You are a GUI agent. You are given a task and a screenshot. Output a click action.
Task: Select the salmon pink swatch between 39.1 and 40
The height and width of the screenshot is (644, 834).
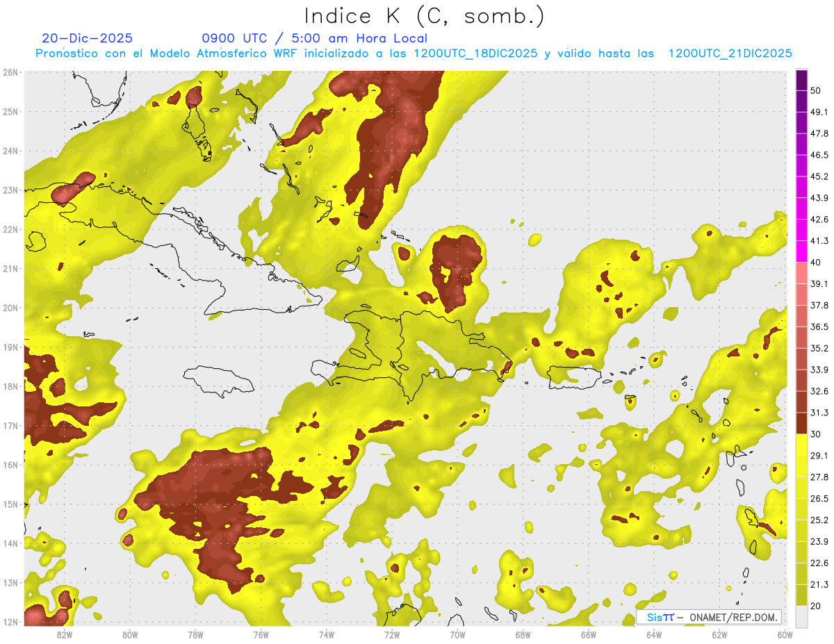coord(801,273)
